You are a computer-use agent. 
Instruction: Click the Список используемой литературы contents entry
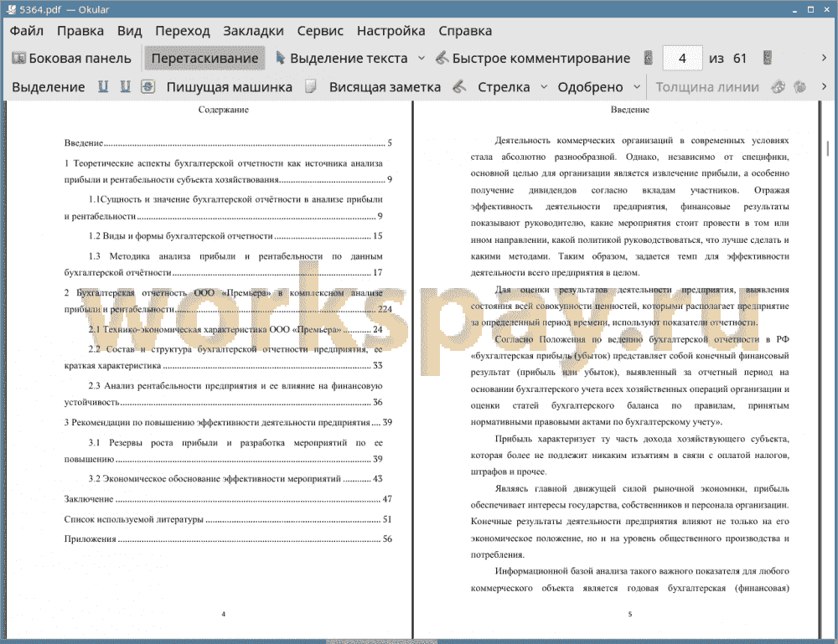click(228, 519)
